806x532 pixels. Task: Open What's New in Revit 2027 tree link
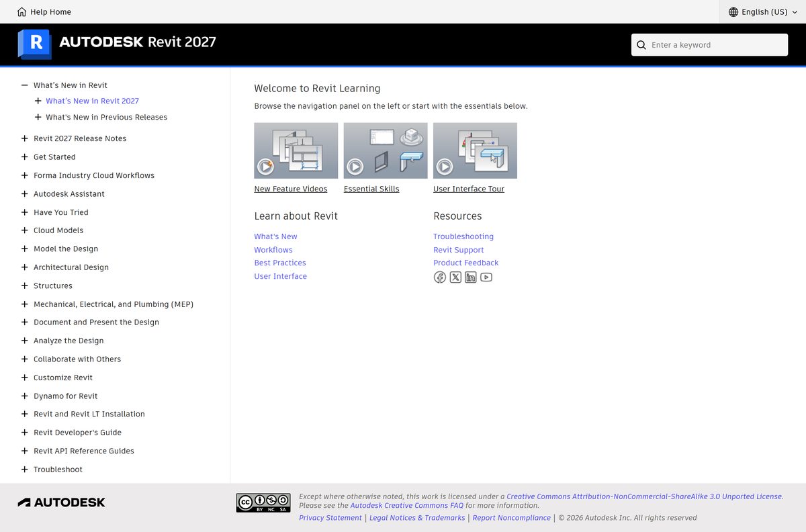coord(92,101)
